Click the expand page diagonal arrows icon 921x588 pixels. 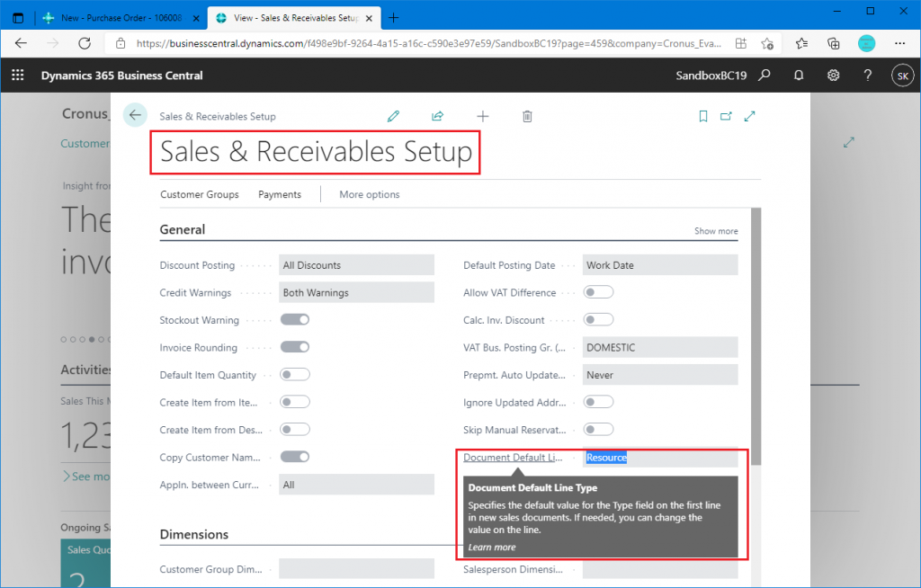[749, 116]
